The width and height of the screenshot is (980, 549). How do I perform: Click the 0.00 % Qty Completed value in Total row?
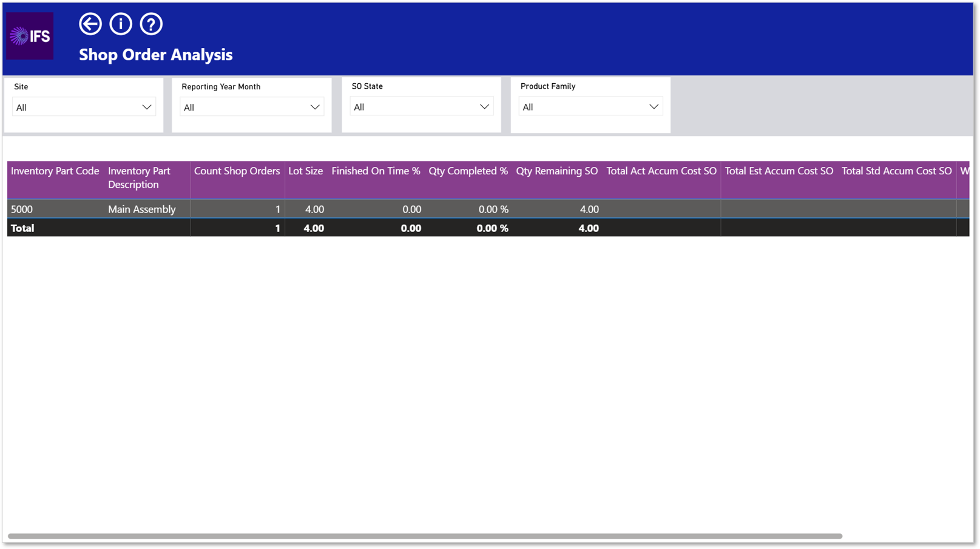492,228
